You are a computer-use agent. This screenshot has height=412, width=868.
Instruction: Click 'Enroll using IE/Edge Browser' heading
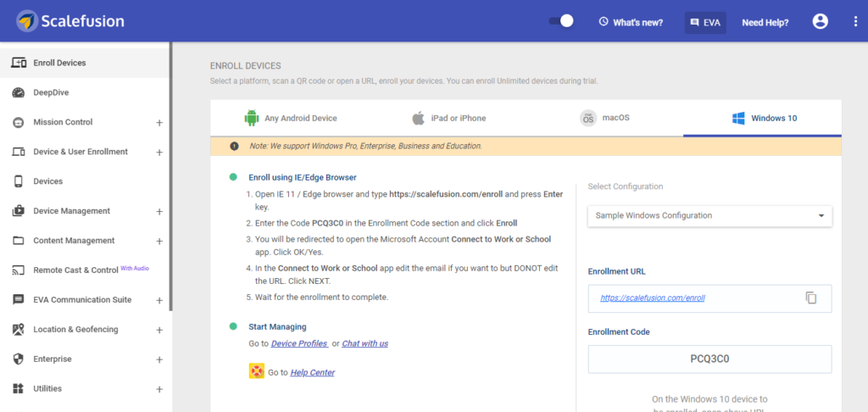click(x=303, y=178)
